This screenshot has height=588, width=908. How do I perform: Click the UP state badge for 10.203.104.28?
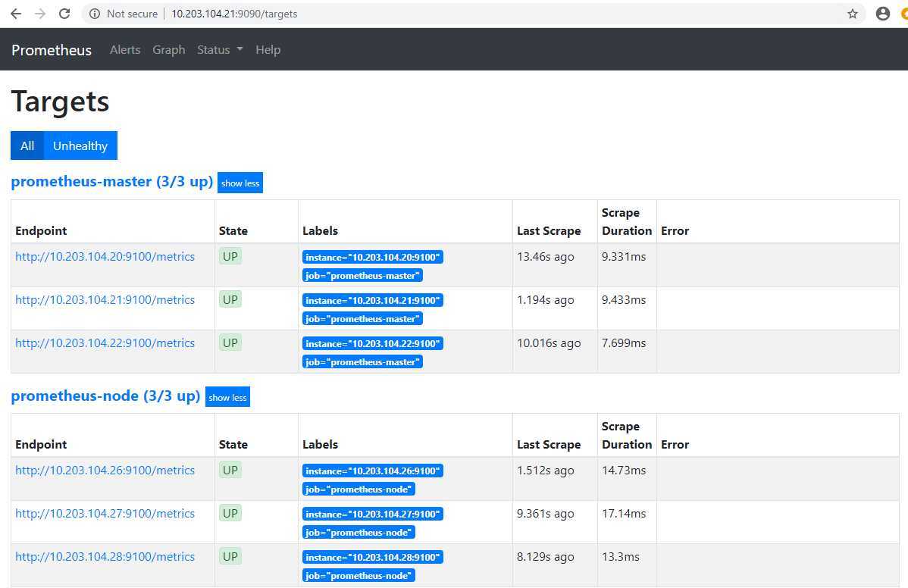click(x=230, y=556)
